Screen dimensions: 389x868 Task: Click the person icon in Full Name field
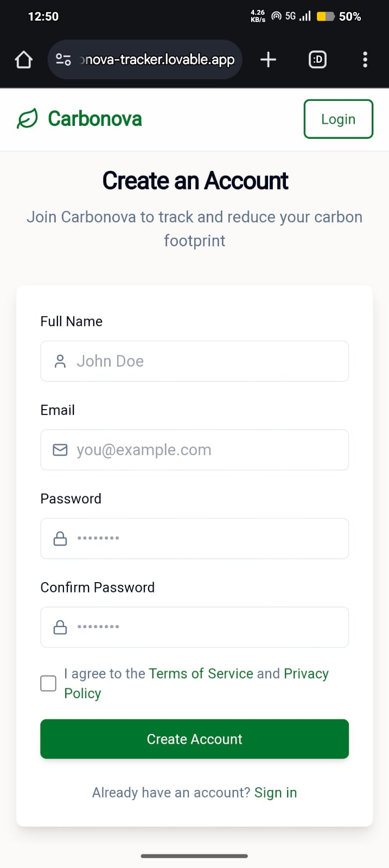(x=60, y=361)
